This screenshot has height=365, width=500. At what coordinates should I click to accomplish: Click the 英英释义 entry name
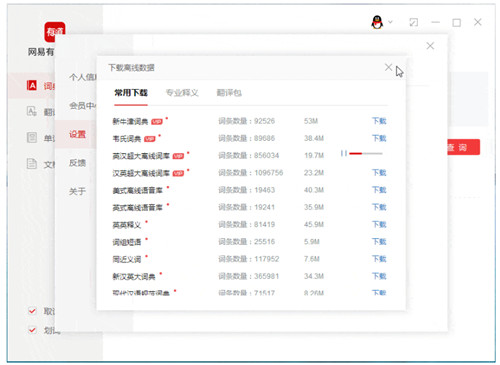(126, 225)
